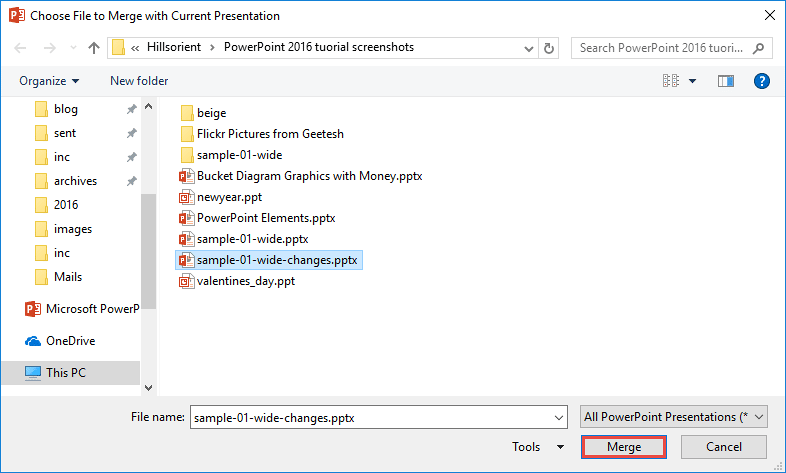Click the search magnifier icon
This screenshot has width=786, height=473.
point(759,48)
